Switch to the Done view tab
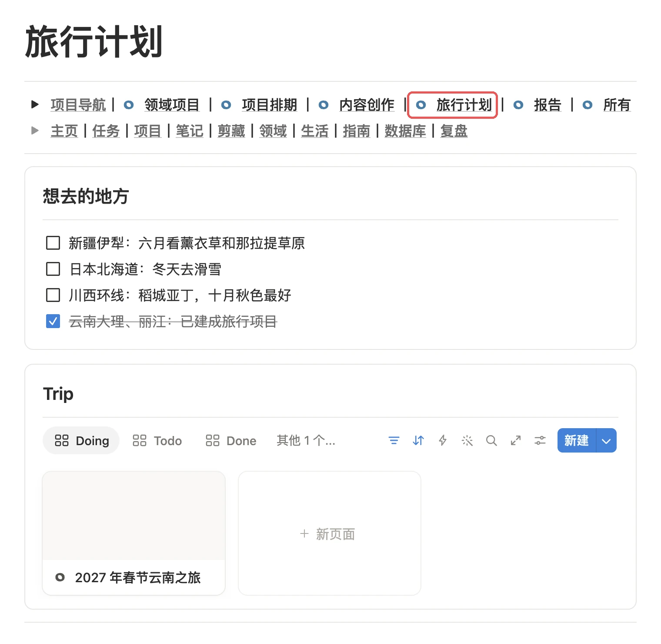Image resolution: width=661 pixels, height=644 pixels. (x=231, y=440)
